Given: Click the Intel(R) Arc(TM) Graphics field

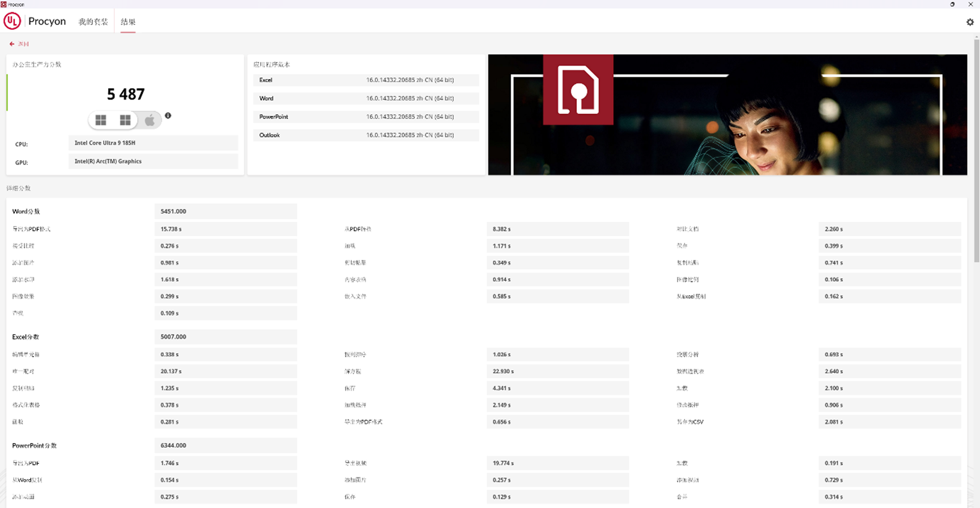Looking at the screenshot, I should (x=153, y=161).
